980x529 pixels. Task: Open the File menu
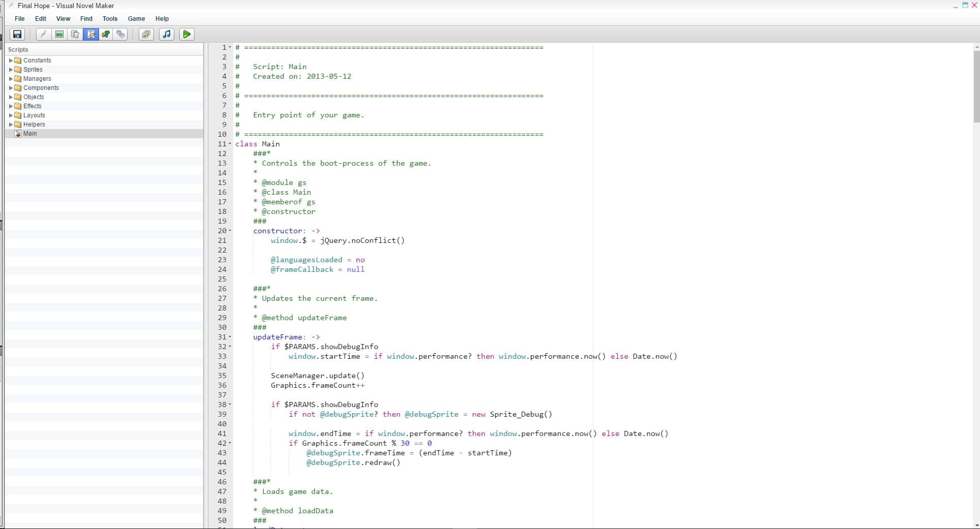point(20,18)
